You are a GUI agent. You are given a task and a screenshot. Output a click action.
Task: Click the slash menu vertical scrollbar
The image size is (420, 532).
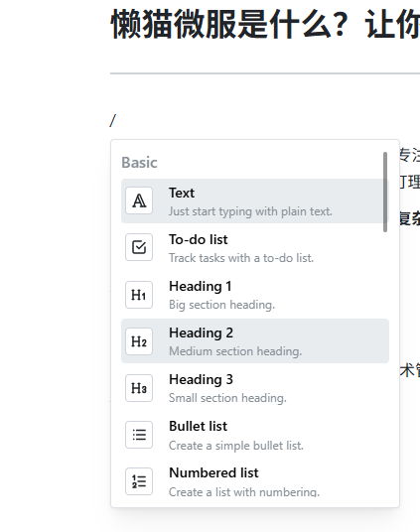385,192
